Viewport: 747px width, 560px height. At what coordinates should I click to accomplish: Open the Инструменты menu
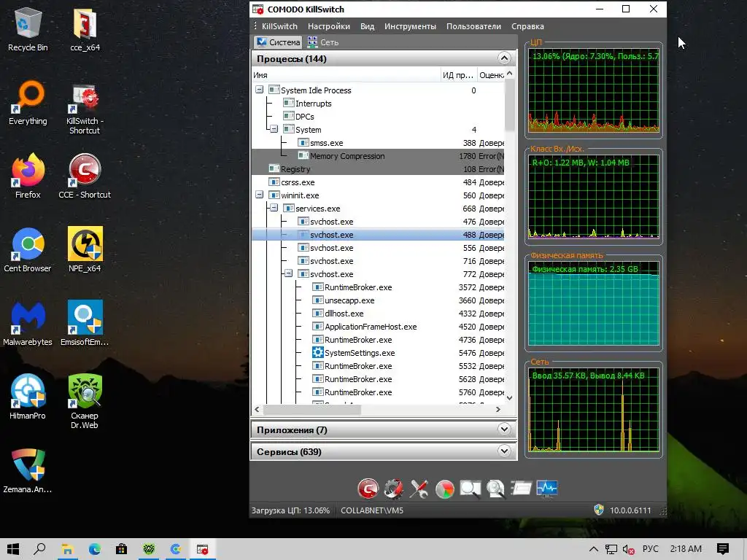coord(410,26)
